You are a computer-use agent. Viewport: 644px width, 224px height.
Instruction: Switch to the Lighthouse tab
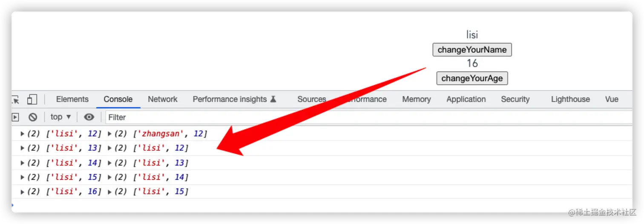570,99
